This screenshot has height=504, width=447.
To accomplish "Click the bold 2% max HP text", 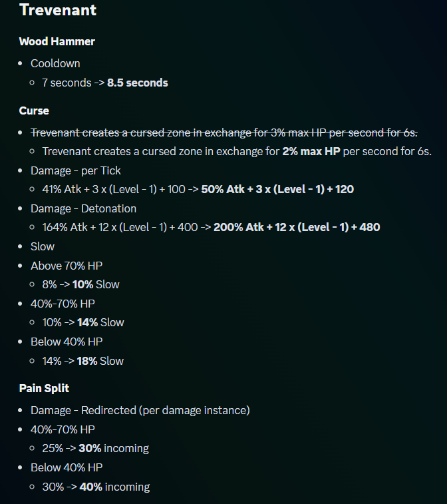I will pyautogui.click(x=311, y=151).
